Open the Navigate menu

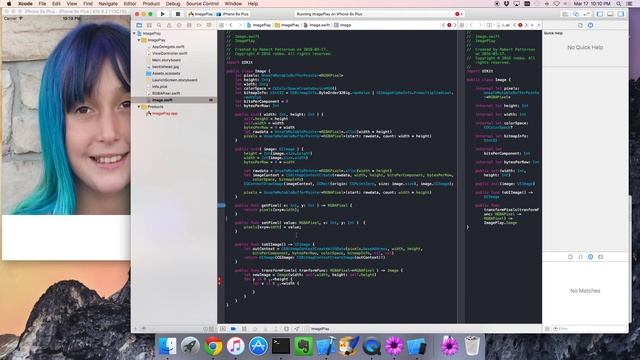108,4
